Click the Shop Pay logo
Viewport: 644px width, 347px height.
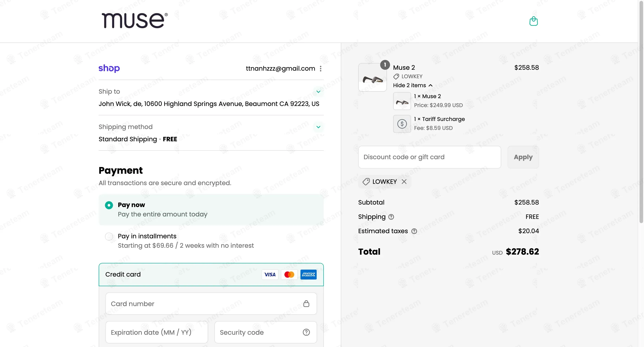(x=109, y=68)
